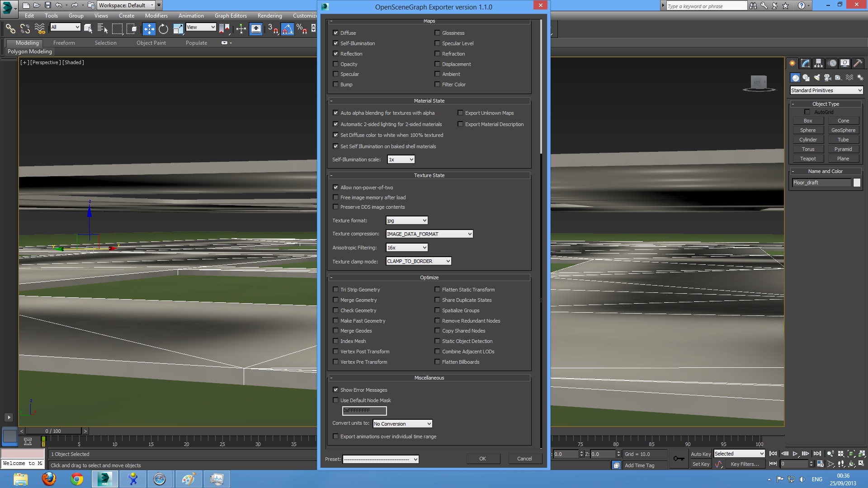The height and width of the screenshot is (488, 868).
Task: Expand the Anisotropic Filtering dropdown
Action: [x=406, y=248]
